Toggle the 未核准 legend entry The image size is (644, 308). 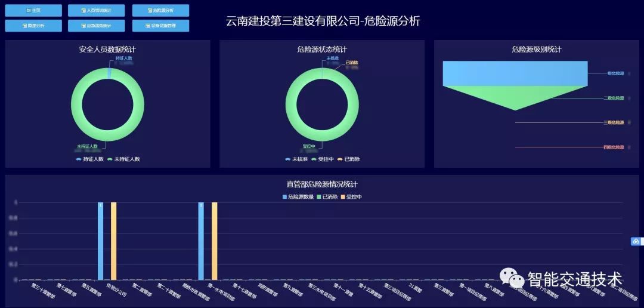tap(296, 159)
